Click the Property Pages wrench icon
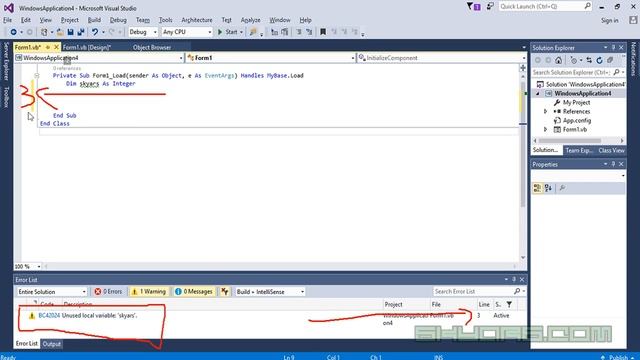Screen dimensions: 640x360 tap(562, 188)
